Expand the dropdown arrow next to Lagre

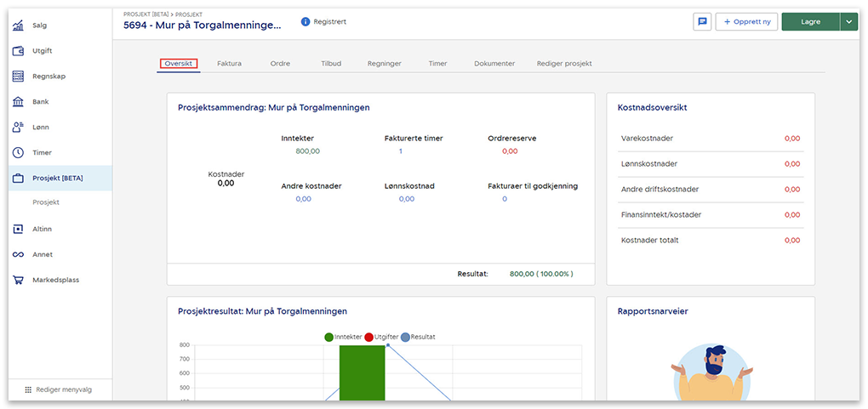point(848,22)
